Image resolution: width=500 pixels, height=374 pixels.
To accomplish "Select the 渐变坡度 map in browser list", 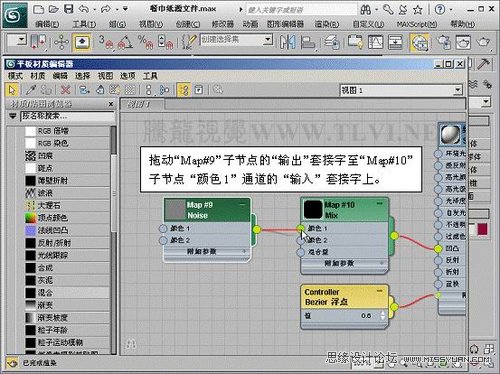I will click(x=68, y=318).
